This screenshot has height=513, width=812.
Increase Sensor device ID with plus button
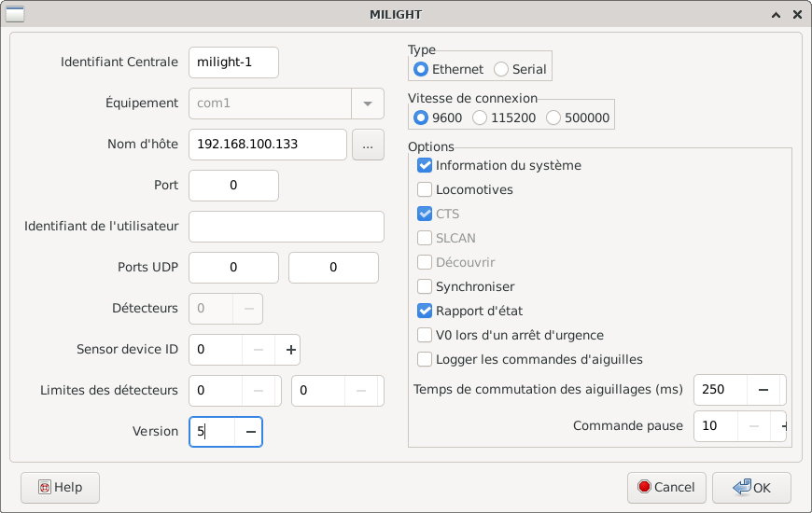(x=290, y=350)
